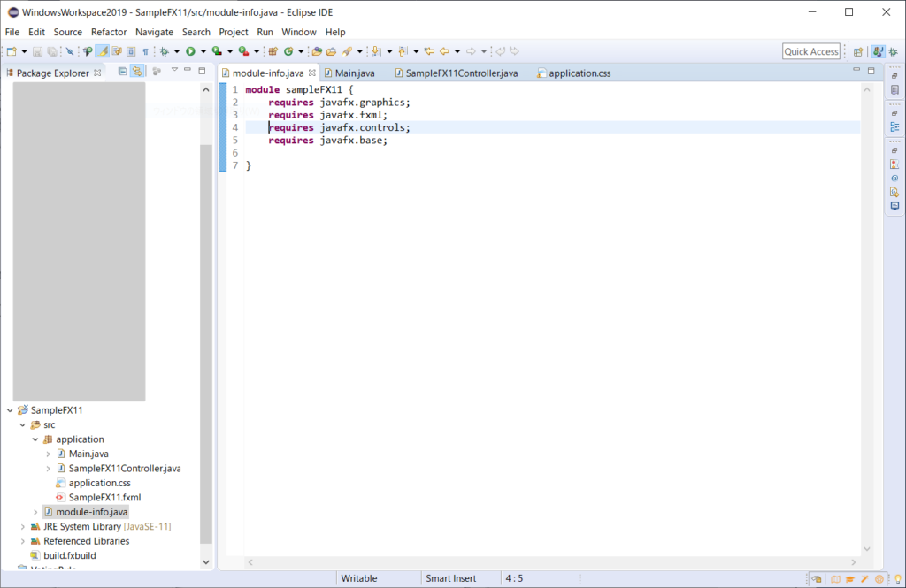Open the Run button dropdown arrow
This screenshot has width=906, height=588.
click(x=205, y=50)
